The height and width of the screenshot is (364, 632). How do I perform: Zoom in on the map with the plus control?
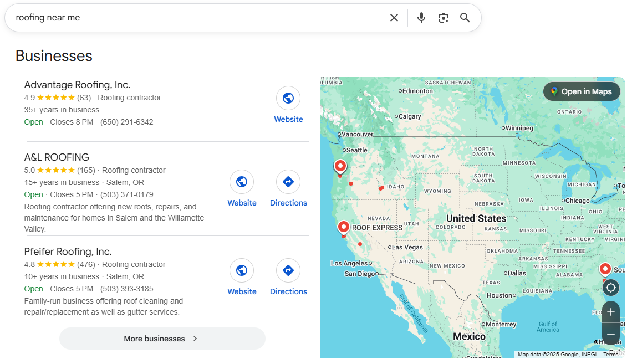click(x=610, y=312)
